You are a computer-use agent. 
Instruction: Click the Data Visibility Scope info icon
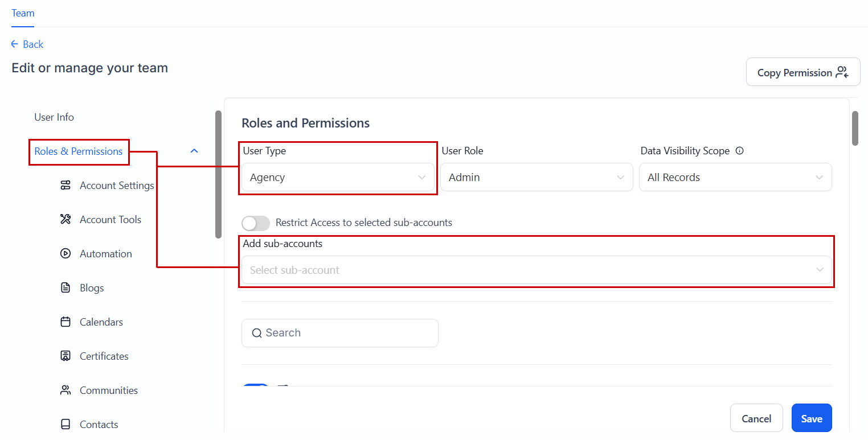coord(740,151)
